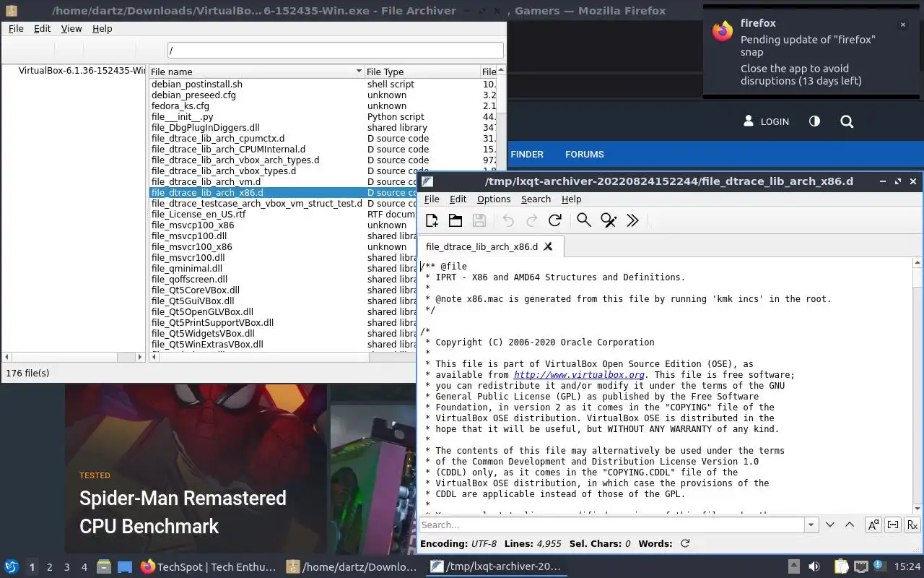The image size is (924, 578).
Task: Open the Replace tool icon
Action: 609,221
